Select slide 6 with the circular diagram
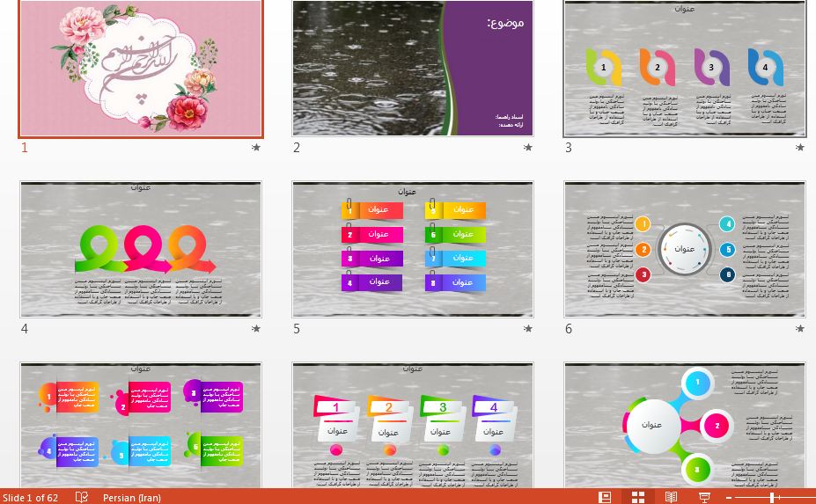This screenshot has height=504, width=816. 684,249
